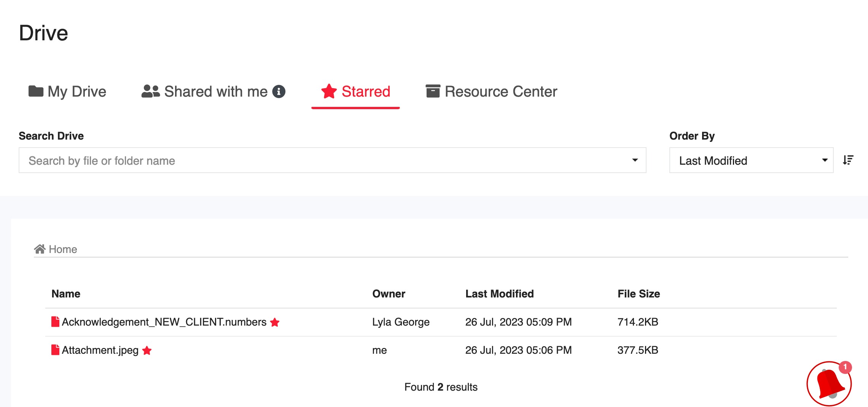
Task: Open the My Drive tab
Action: click(67, 92)
